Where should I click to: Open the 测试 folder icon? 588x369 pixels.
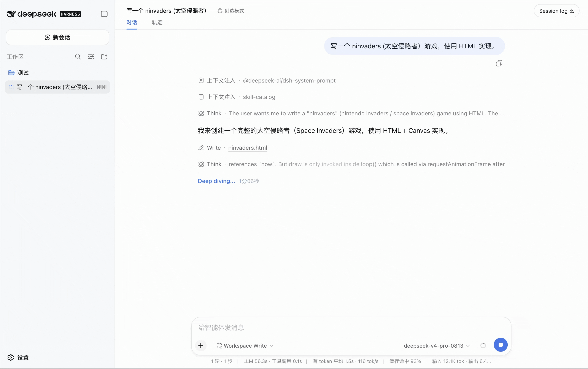pos(11,73)
